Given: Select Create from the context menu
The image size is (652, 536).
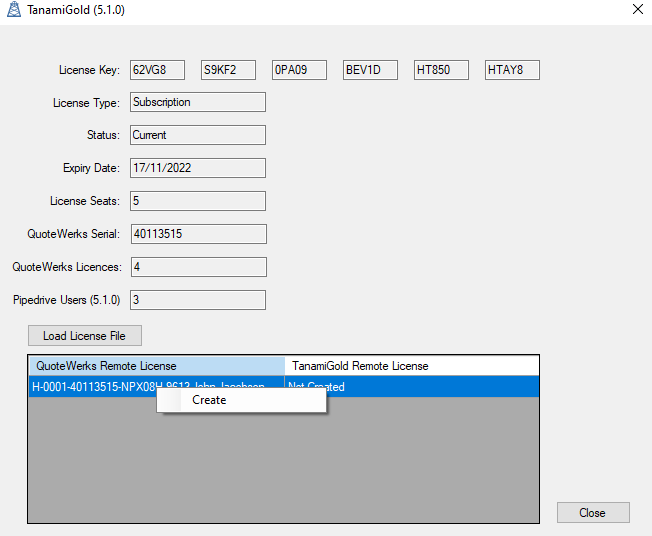Looking at the screenshot, I should [209, 400].
